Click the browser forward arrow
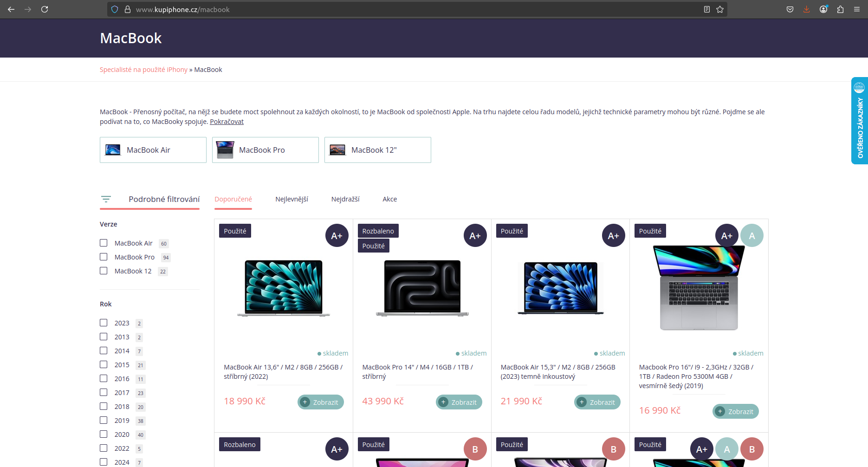Viewport: 868px width, 467px height. [x=28, y=9]
